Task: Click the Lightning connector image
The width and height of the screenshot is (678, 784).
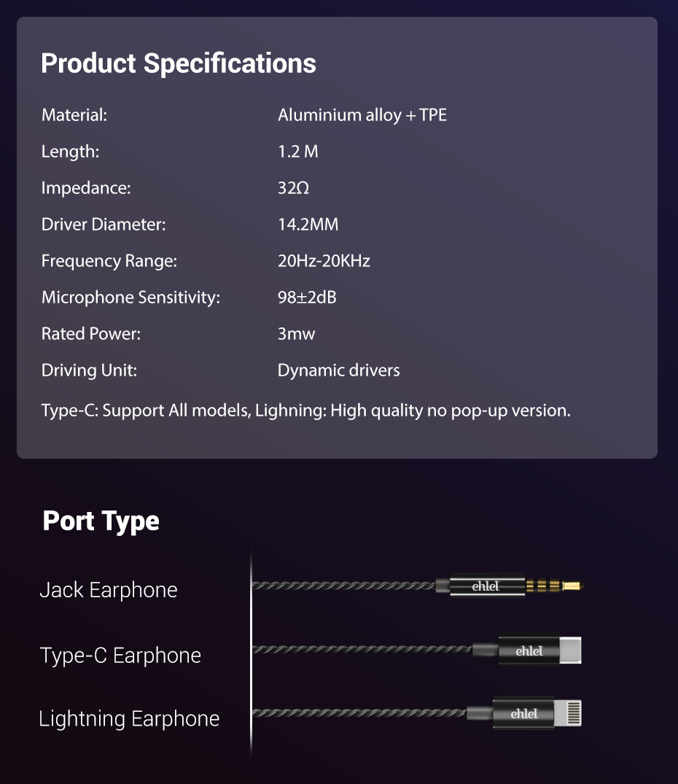Action: [538, 713]
